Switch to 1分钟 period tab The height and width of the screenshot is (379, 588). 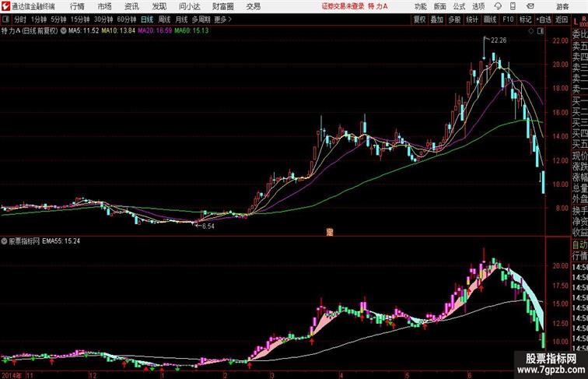[39, 19]
